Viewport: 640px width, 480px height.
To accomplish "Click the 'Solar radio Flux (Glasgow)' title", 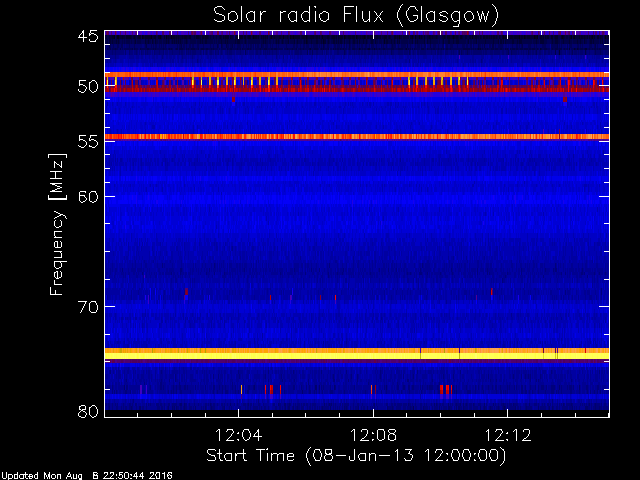I will coord(356,16).
